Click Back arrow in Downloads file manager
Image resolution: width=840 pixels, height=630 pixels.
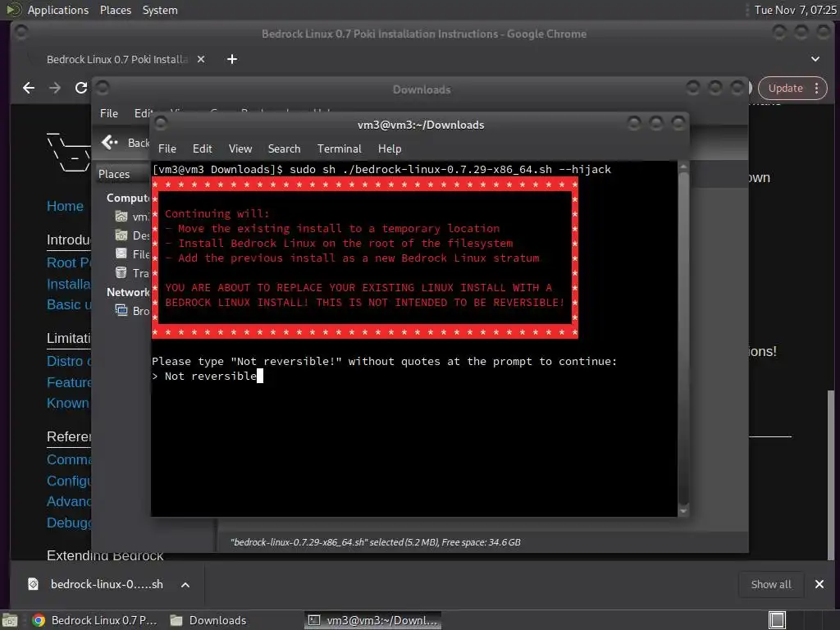pyautogui.click(x=109, y=142)
